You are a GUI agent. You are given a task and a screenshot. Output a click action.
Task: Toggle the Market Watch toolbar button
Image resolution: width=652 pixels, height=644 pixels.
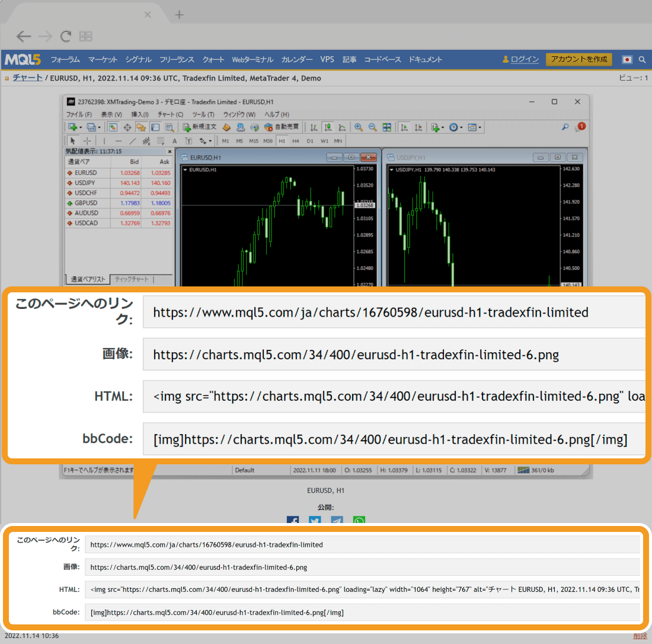(113, 127)
